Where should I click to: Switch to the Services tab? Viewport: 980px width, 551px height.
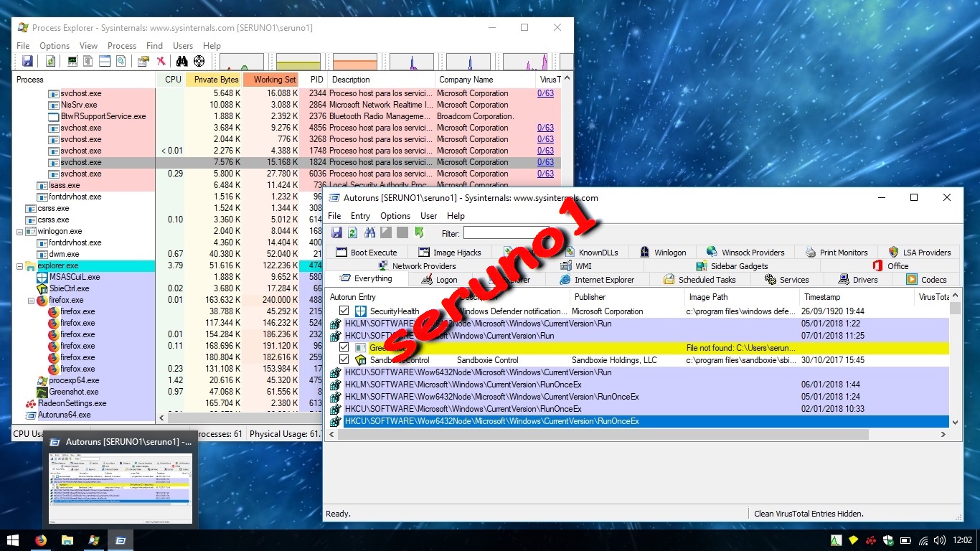(787, 280)
